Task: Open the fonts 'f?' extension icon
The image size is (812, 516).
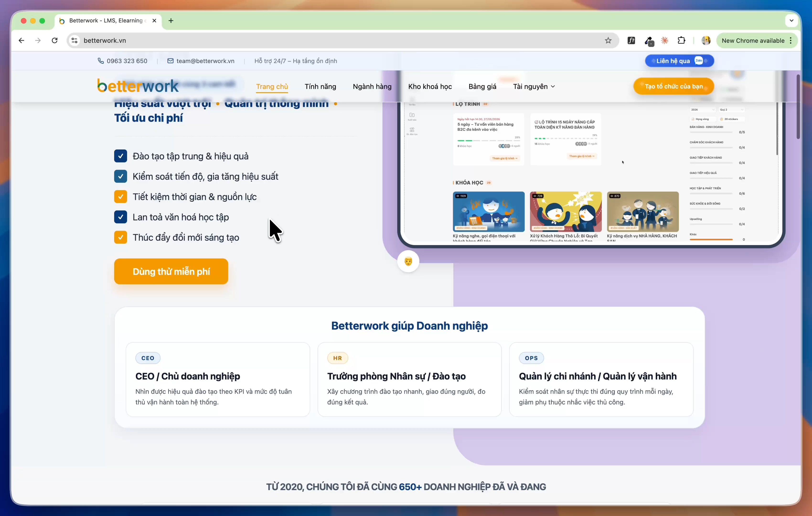Action: point(631,40)
